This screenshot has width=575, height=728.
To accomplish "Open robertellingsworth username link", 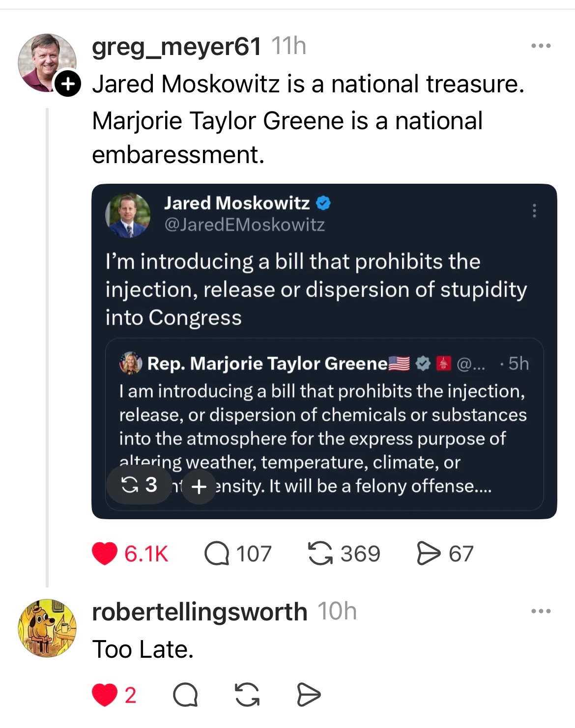I will 200,612.
